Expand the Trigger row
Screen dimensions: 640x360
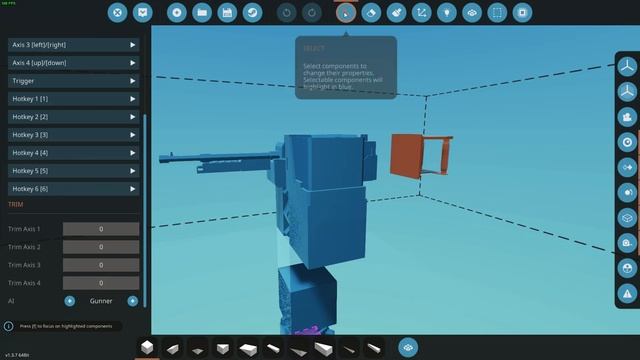coord(73,81)
